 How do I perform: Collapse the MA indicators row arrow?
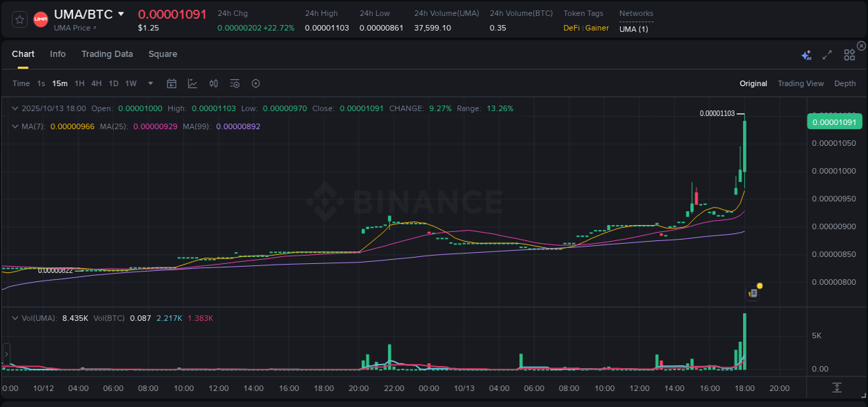pos(14,126)
